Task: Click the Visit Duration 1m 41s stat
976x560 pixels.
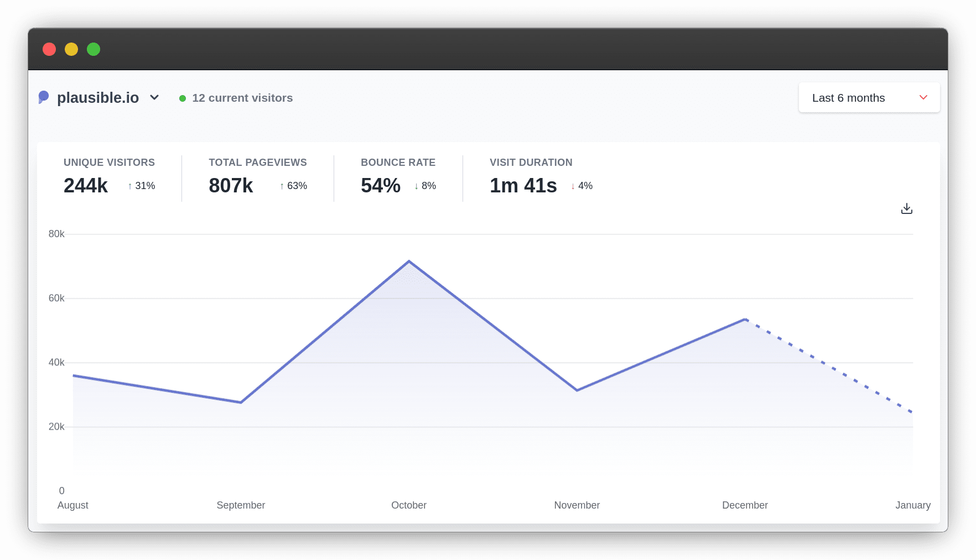Action: (x=523, y=185)
